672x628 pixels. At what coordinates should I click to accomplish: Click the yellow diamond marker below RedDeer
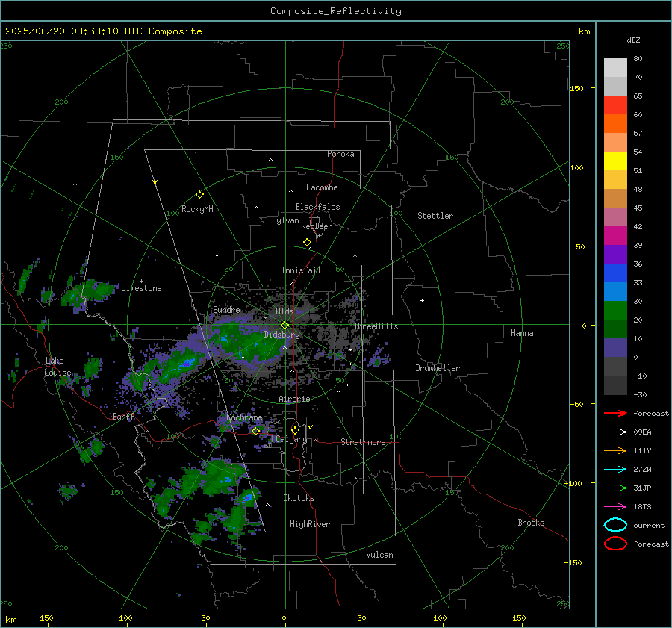(x=307, y=243)
